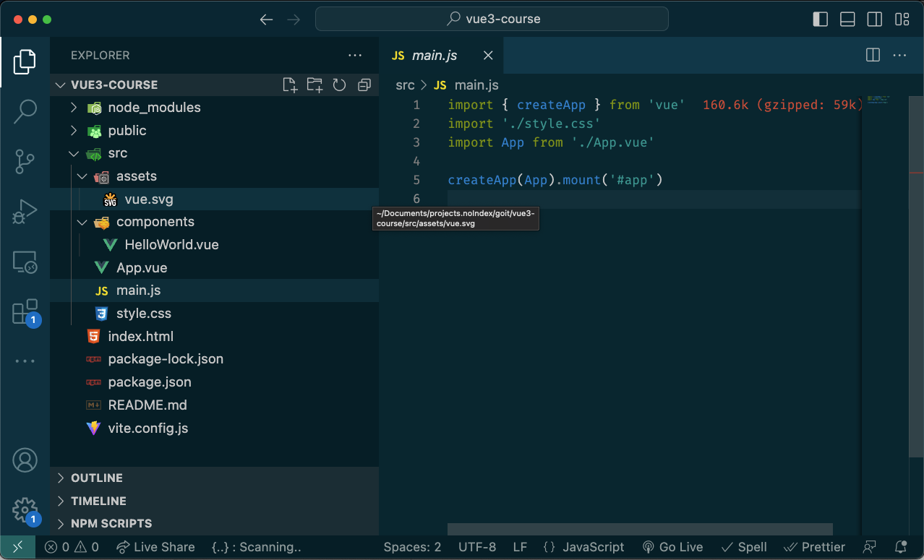Toggle the secondary sidebar visibility
Viewport: 924px width, 560px height.
[875, 20]
